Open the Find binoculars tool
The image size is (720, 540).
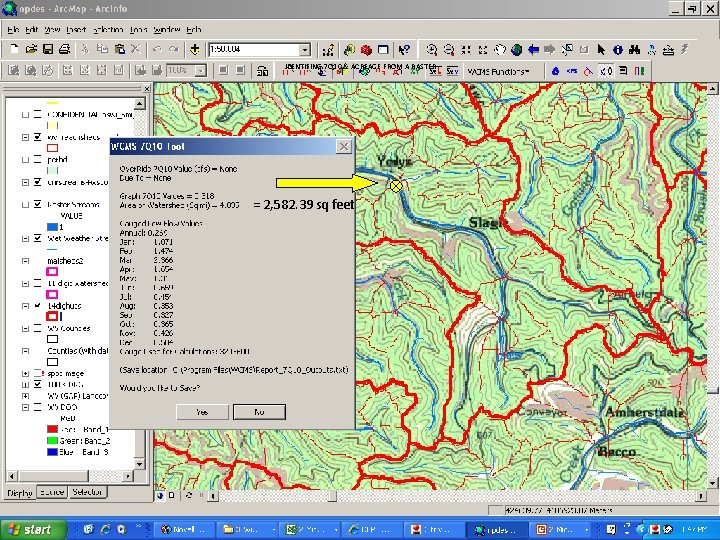pyautogui.click(x=634, y=49)
